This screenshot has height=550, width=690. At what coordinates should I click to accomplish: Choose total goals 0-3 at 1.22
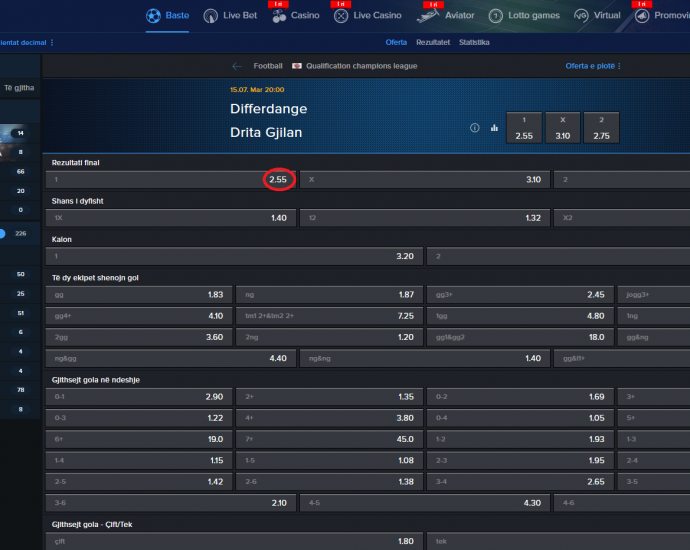coord(139,418)
